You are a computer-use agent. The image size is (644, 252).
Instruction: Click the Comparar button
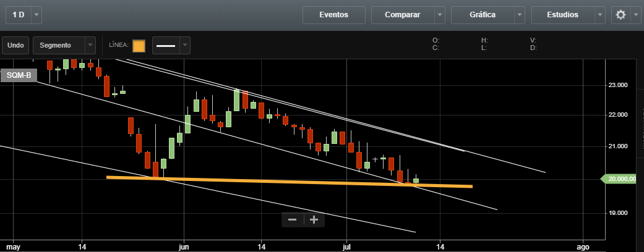[x=403, y=15]
